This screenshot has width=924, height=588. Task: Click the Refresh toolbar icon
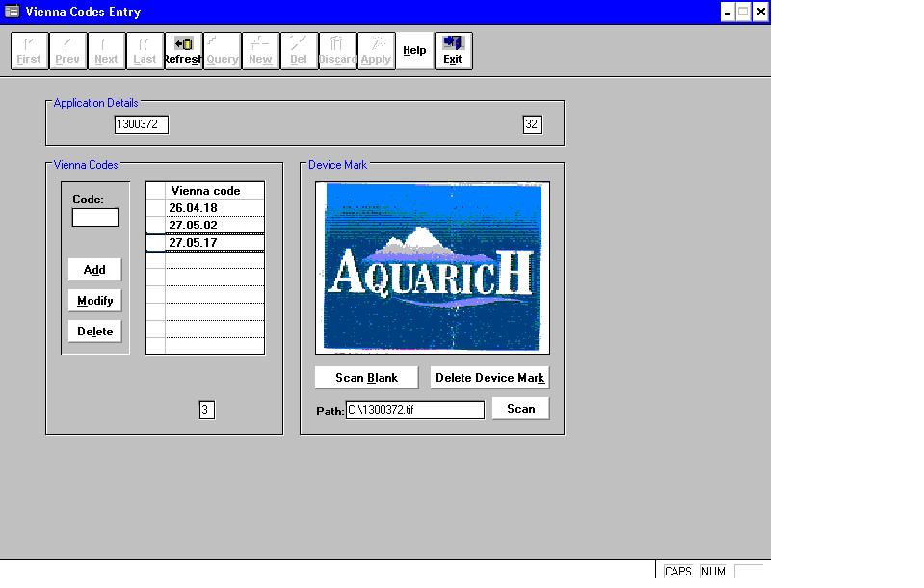(183, 51)
